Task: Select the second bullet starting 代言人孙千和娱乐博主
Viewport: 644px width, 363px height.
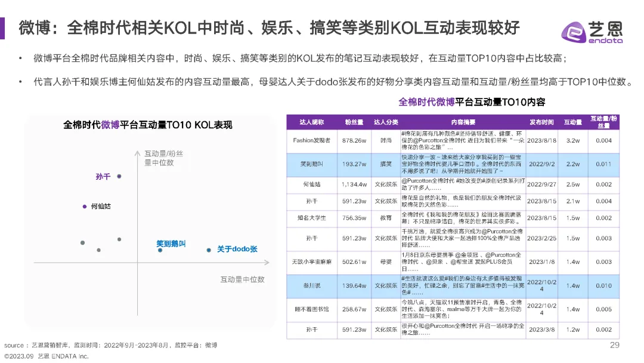Action: 334,82
